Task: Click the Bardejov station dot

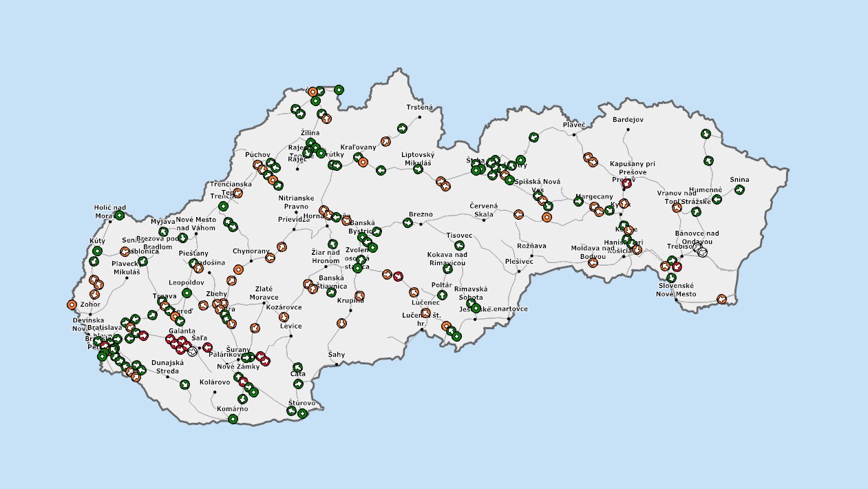Action: click(x=626, y=128)
